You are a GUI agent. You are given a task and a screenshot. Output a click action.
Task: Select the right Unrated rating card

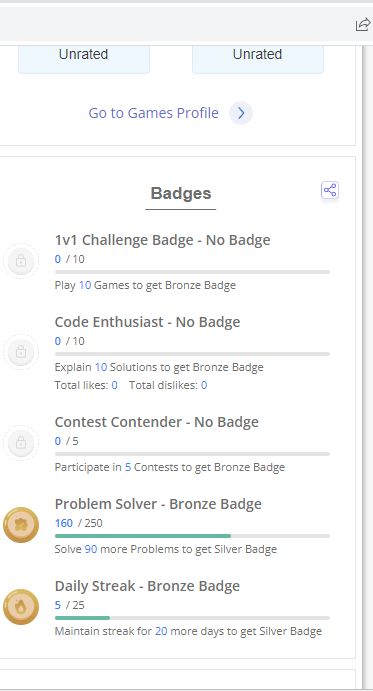point(258,59)
